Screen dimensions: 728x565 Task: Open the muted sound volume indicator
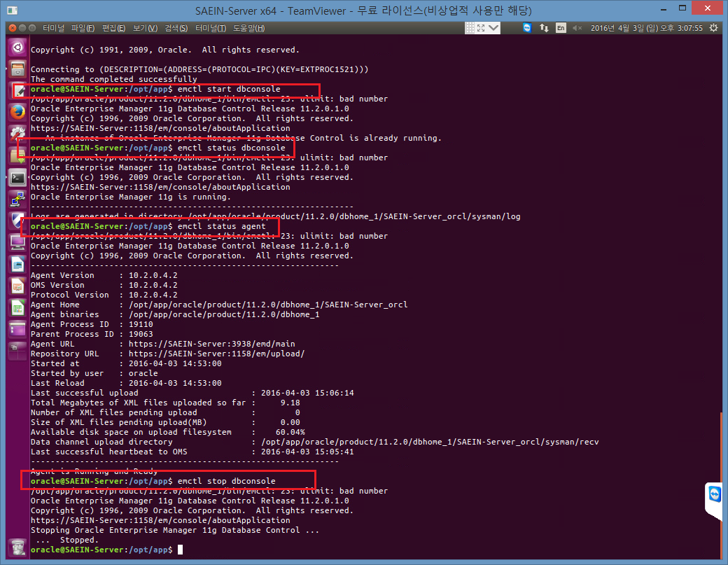577,28
